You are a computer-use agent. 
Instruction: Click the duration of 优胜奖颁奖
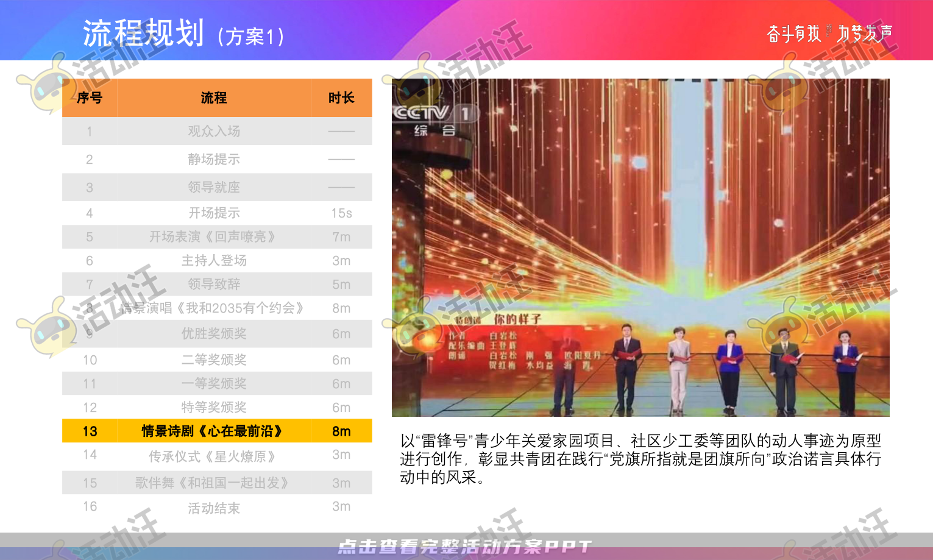click(341, 334)
